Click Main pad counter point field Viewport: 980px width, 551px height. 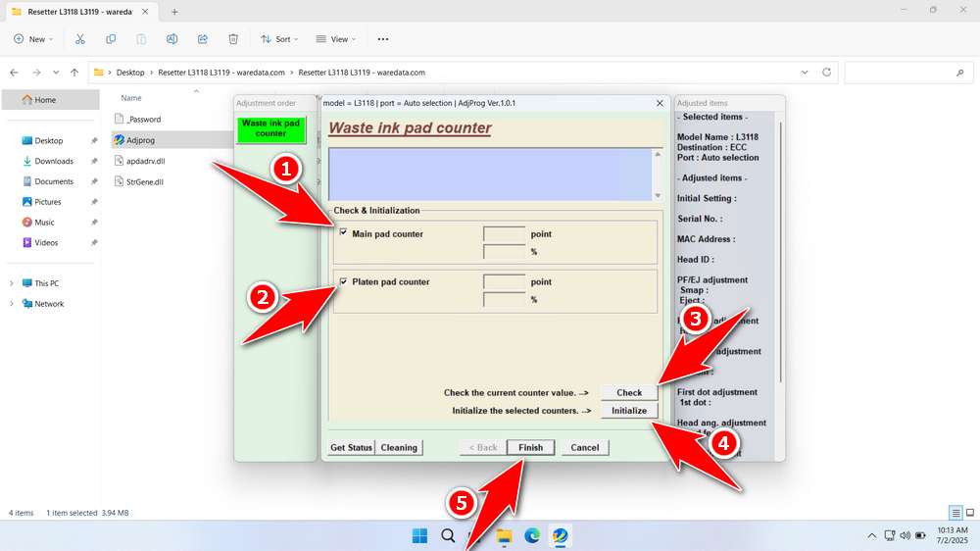[504, 234]
